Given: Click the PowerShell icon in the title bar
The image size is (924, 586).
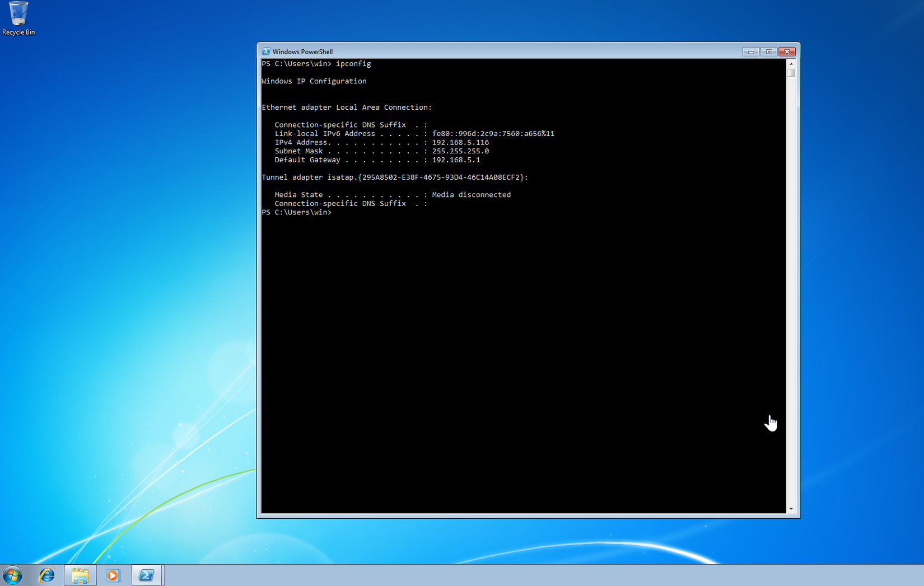Looking at the screenshot, I should point(266,51).
